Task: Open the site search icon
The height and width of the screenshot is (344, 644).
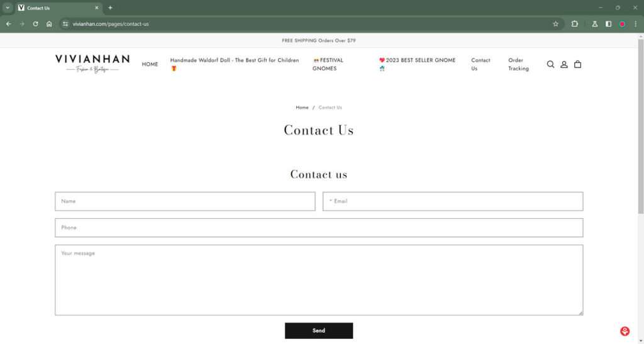Action: [550, 64]
